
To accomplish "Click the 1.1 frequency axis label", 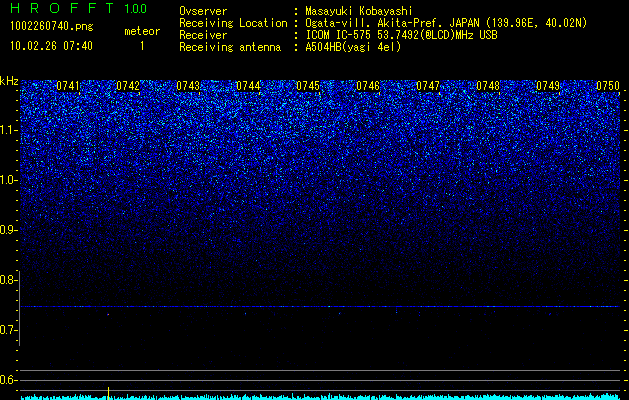I will click(8, 130).
